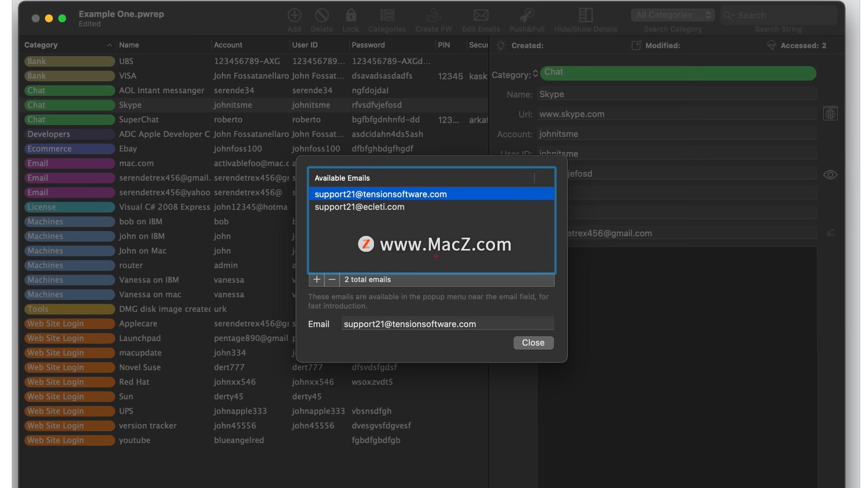
Task: Click the Created date icon
Action: tap(500, 45)
